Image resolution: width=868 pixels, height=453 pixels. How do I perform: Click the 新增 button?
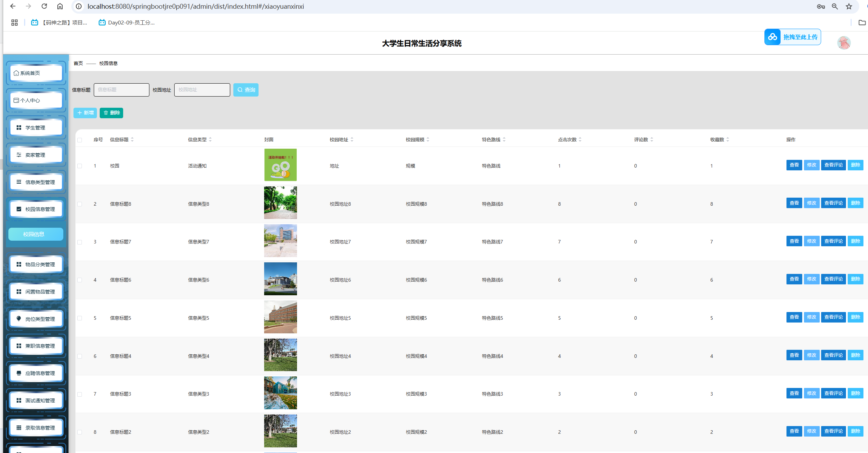pyautogui.click(x=85, y=113)
